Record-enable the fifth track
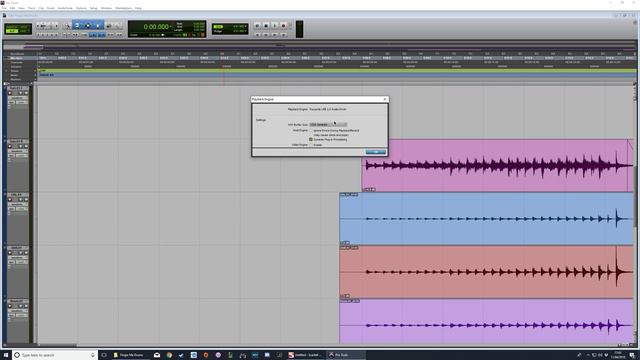The width and height of the screenshot is (640, 360). click(x=10, y=306)
